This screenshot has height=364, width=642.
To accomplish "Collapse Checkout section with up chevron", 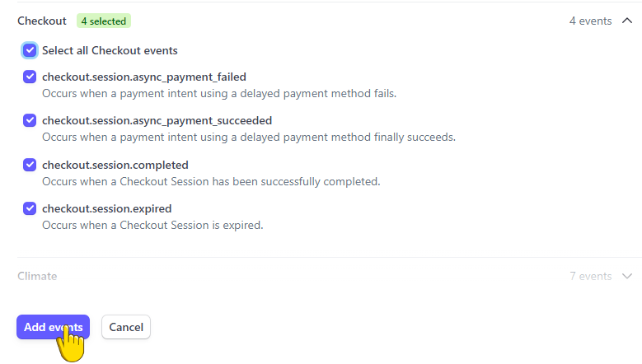I will [x=627, y=21].
